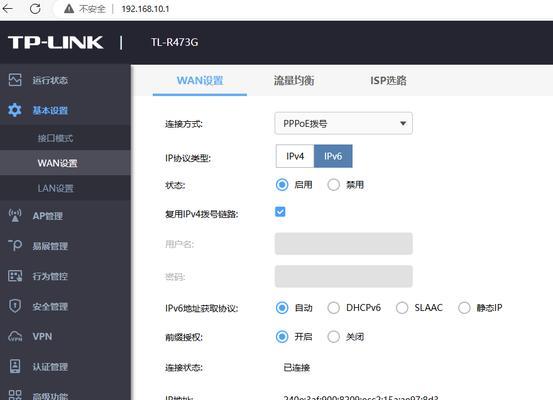Image resolution: width=553 pixels, height=400 pixels.
Task: Switch to the ISP选路 tab
Action: (x=388, y=80)
